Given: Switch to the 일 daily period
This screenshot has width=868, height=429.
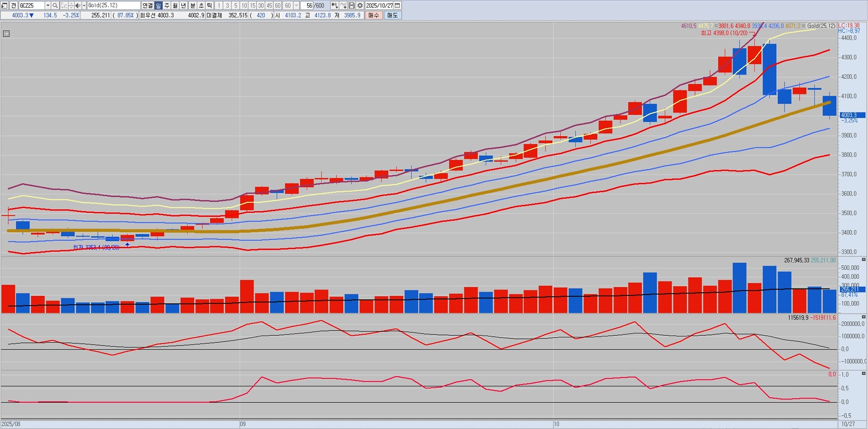Looking at the screenshot, I should coord(158,5).
